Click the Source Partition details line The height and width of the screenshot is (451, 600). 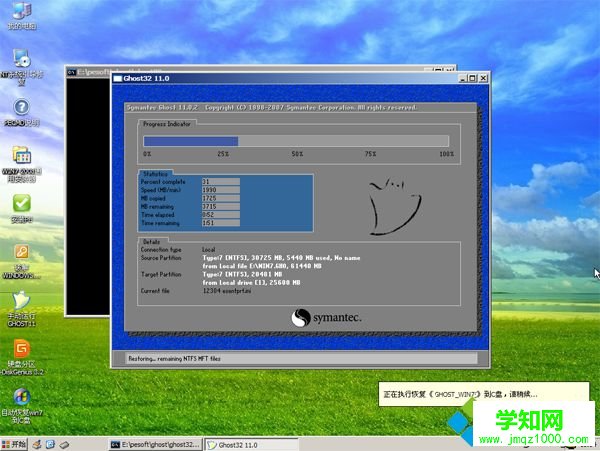click(x=281, y=258)
